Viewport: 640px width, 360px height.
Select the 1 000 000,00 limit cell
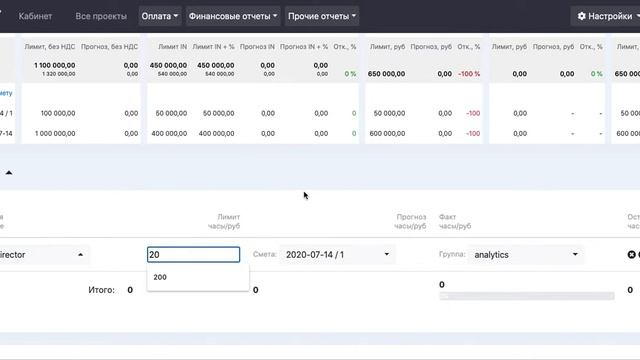pyautogui.click(x=55, y=133)
